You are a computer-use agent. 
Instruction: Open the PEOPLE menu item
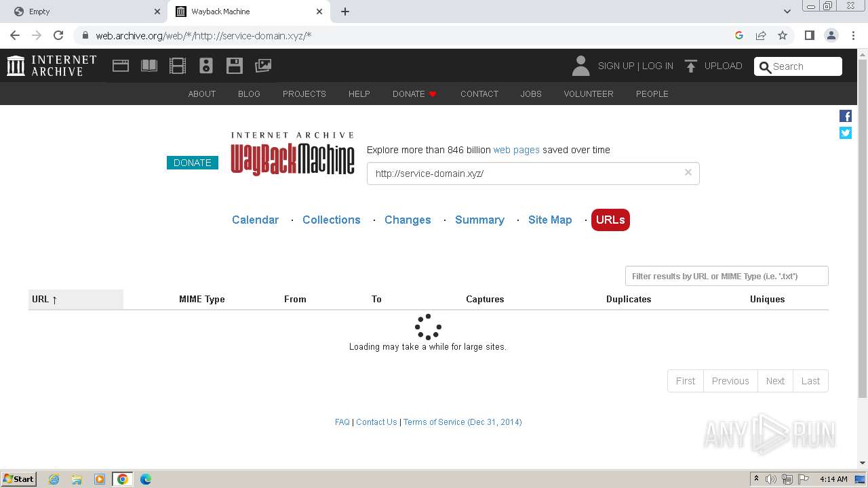[652, 94]
